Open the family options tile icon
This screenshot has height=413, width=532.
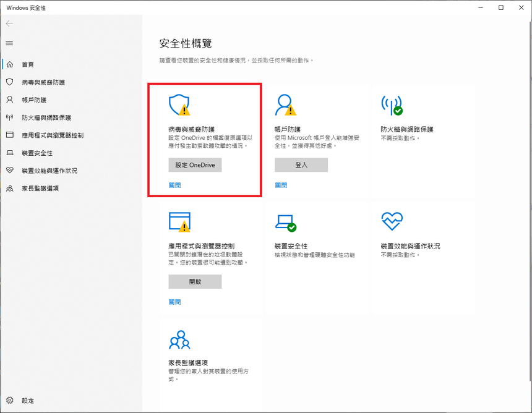tap(179, 340)
